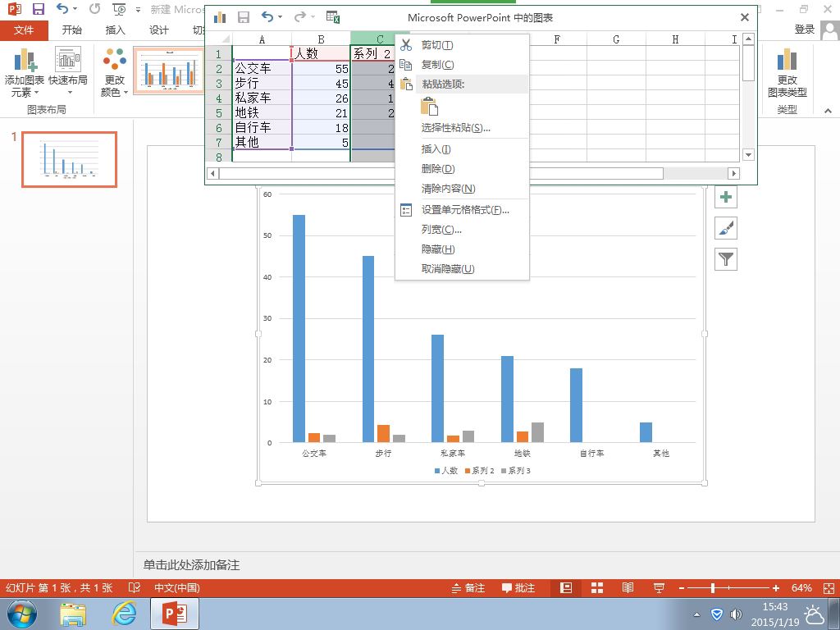Click the Chart Elements plus button
Image resolution: width=840 pixels, height=630 pixels.
(x=726, y=197)
